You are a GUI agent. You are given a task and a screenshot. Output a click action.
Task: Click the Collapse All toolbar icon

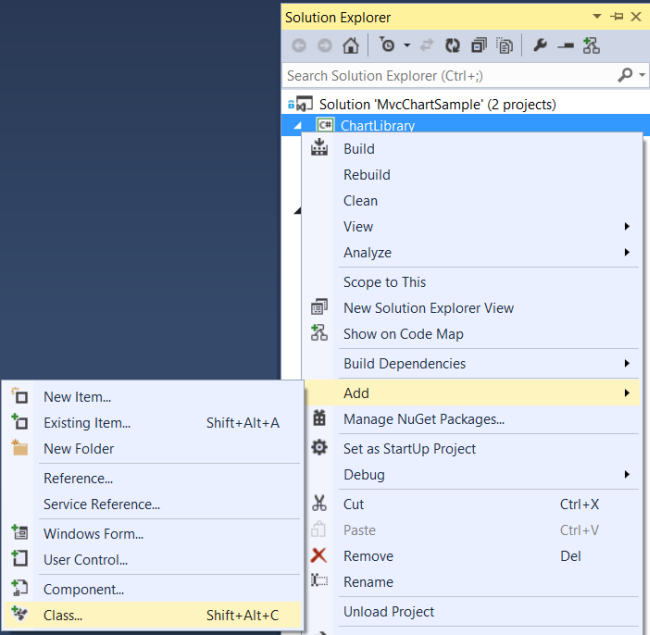point(479,46)
